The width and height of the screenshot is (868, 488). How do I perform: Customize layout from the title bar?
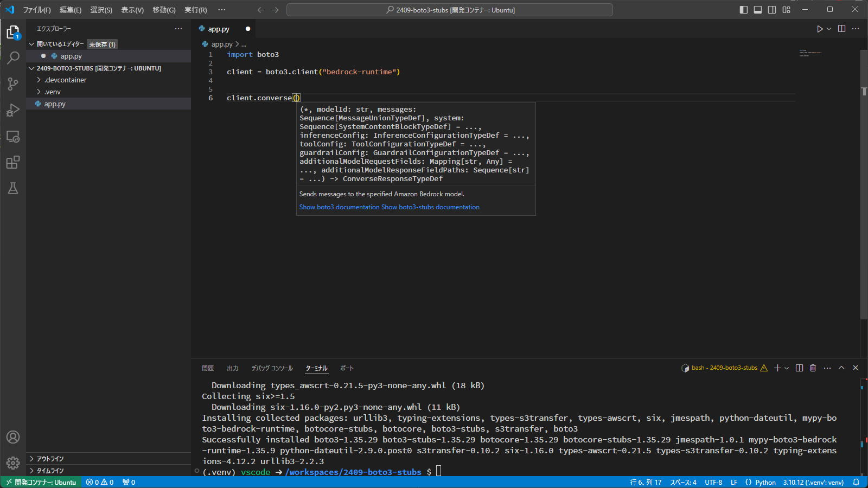[x=786, y=10]
